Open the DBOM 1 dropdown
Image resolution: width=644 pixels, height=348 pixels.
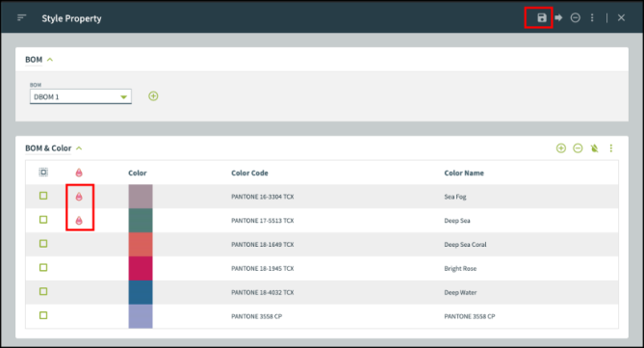(81, 96)
